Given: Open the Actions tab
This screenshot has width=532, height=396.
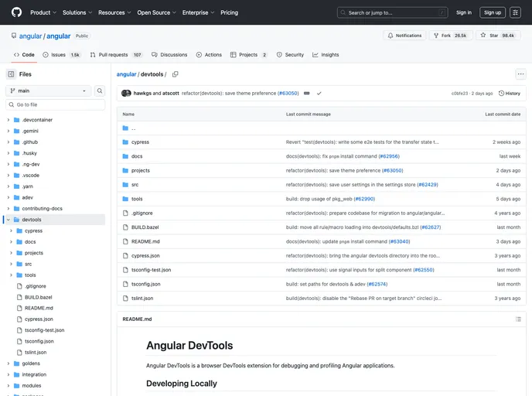Looking at the screenshot, I should (209, 55).
